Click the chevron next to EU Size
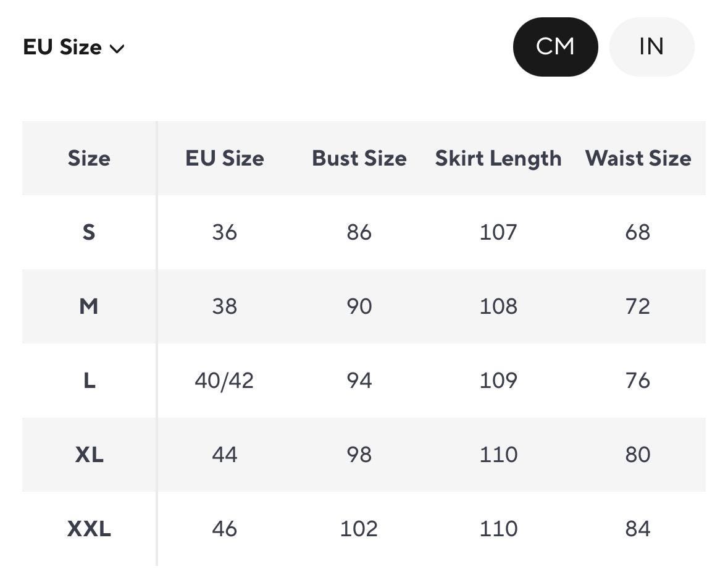728x569 pixels. click(x=117, y=49)
